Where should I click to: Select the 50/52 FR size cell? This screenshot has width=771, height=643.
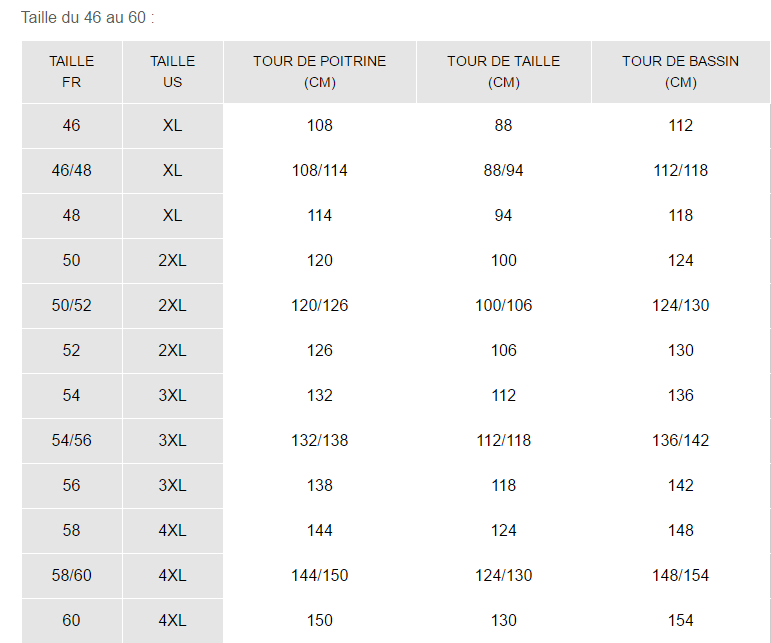point(71,305)
